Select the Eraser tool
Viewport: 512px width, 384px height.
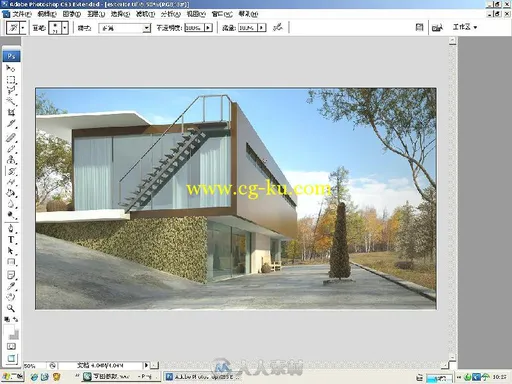pyautogui.click(x=11, y=182)
